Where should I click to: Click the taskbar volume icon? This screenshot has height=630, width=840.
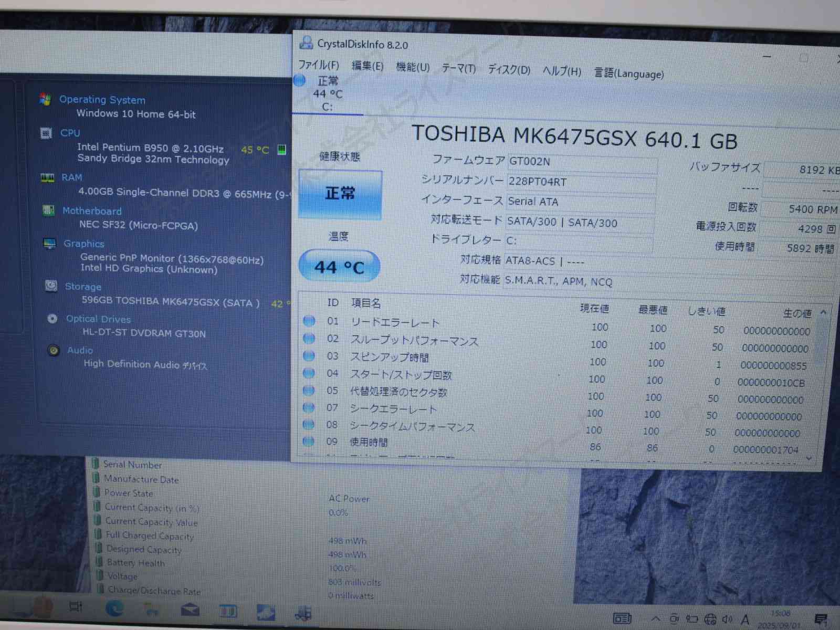[727, 619]
